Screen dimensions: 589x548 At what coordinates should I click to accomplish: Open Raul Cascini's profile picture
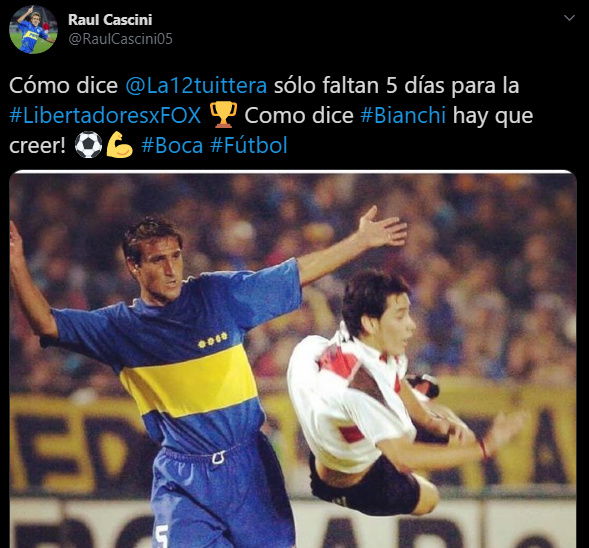(x=33, y=30)
